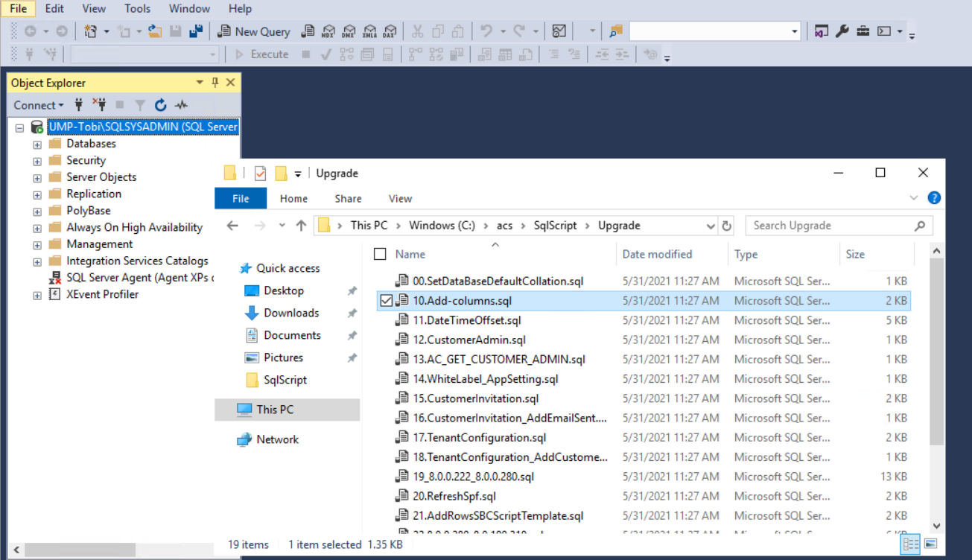Click the Activity Monitor icon in Object Explorer

click(x=181, y=105)
